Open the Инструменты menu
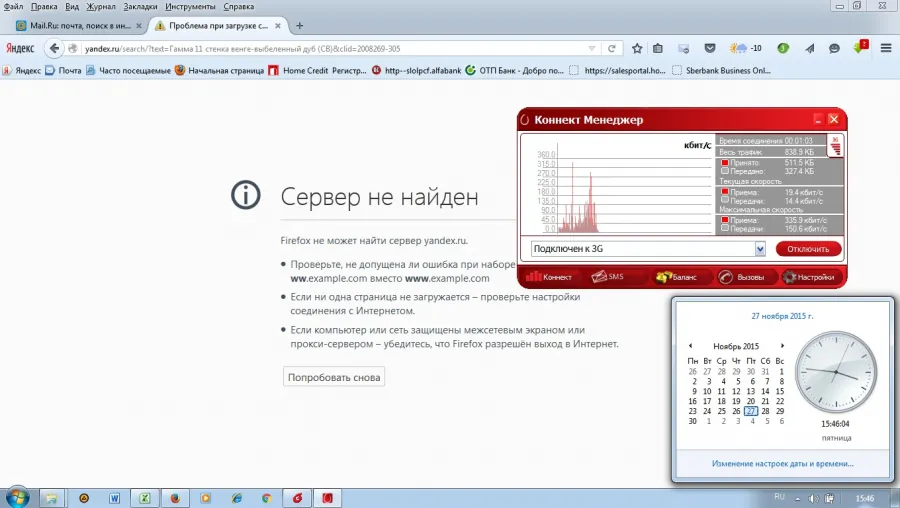 [x=190, y=7]
